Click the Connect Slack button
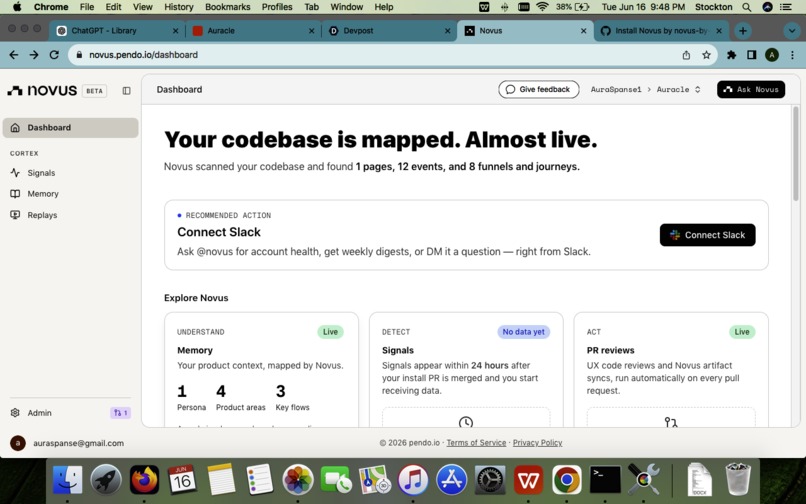 pos(707,235)
